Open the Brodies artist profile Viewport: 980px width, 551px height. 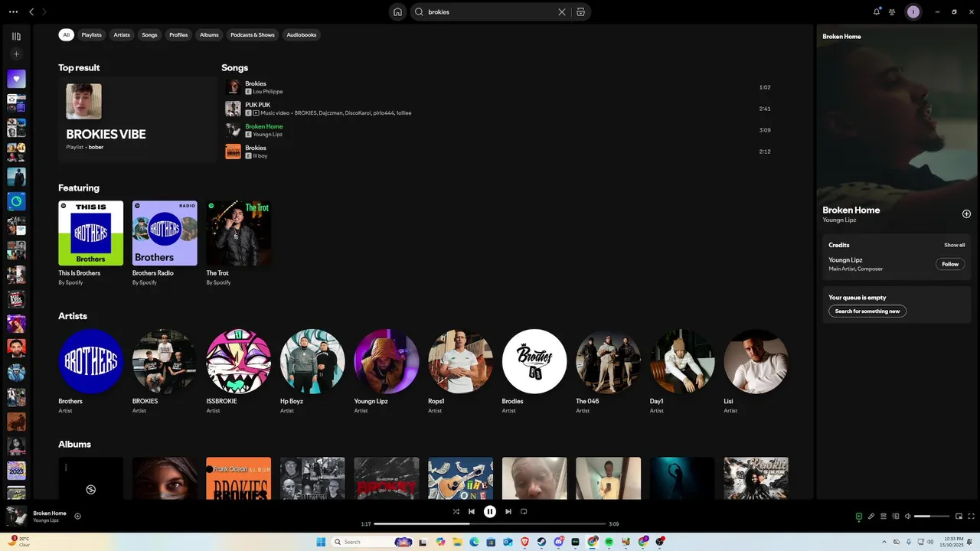[534, 372]
